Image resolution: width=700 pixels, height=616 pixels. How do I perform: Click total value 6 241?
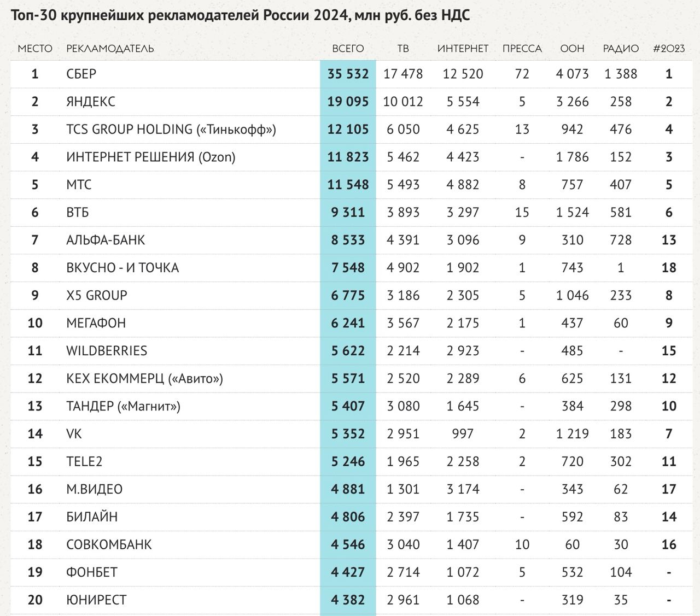point(348,323)
